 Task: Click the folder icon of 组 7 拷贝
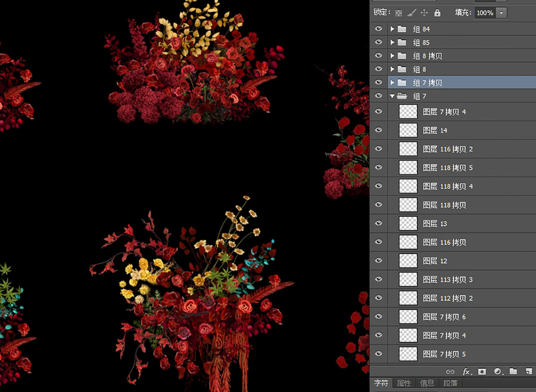coord(402,82)
